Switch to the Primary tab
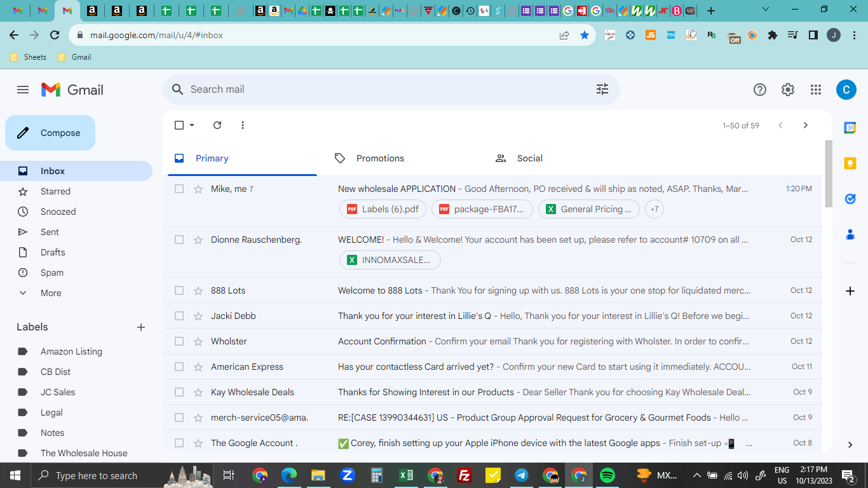Viewport: 868px width, 488px height. point(242,158)
